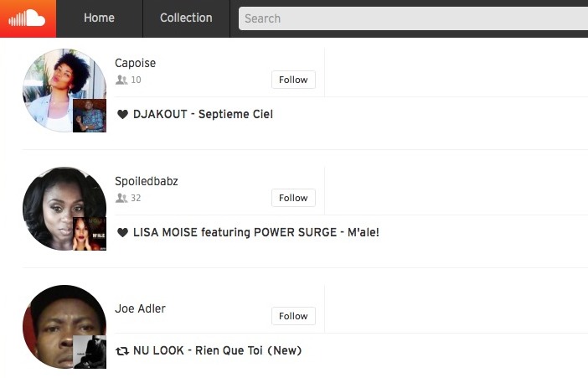Click Capoise's followers icon showing 10
Screen dimensions: 588x378
[x=121, y=80]
